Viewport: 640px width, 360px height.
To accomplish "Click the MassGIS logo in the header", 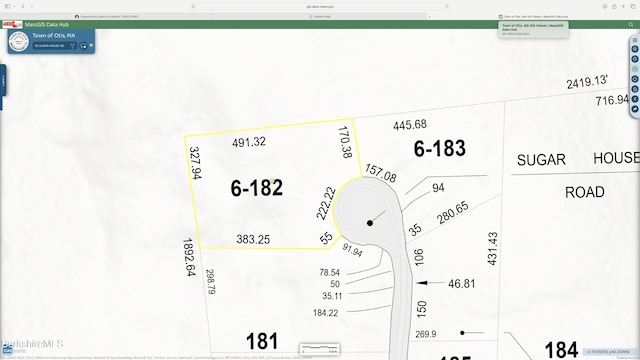I will [x=12, y=24].
